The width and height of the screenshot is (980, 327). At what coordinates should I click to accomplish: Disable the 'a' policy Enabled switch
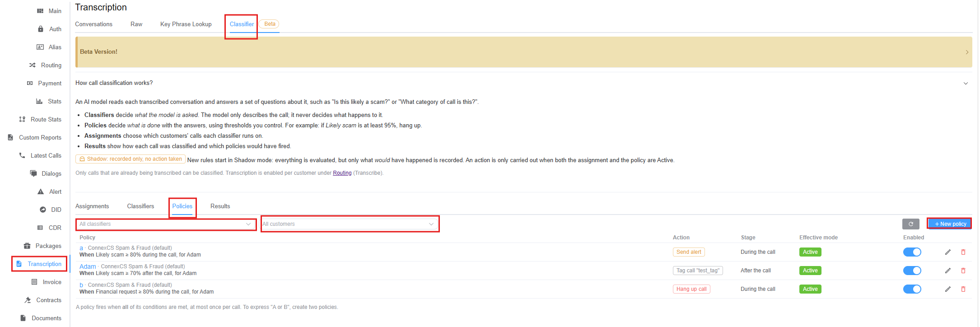[x=912, y=252]
